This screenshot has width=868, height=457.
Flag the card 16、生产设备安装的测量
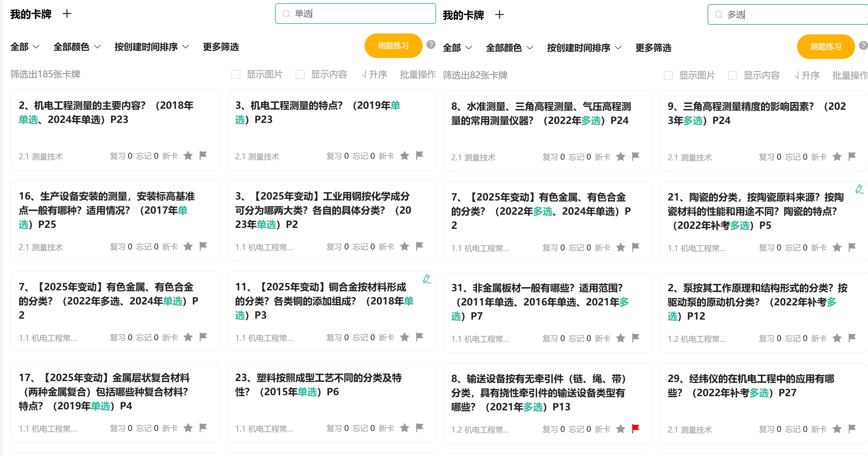[x=203, y=246]
